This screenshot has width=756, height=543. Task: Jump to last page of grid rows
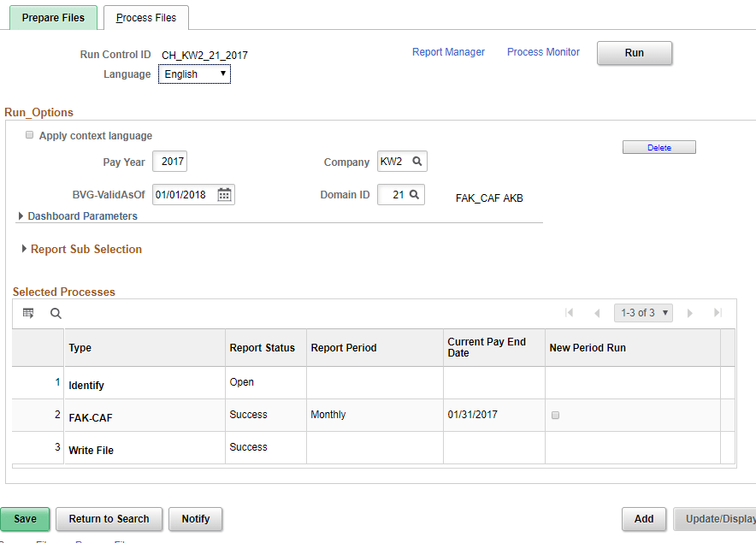718,313
